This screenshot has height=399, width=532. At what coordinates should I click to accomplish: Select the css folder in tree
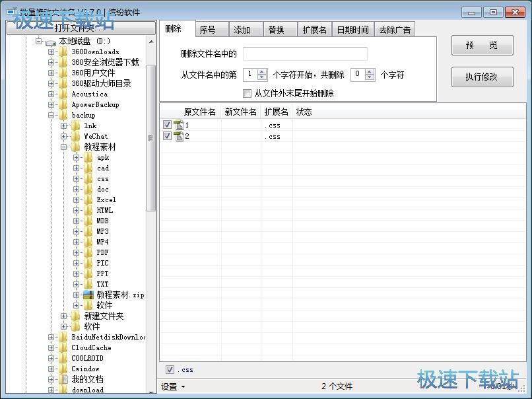coord(103,178)
